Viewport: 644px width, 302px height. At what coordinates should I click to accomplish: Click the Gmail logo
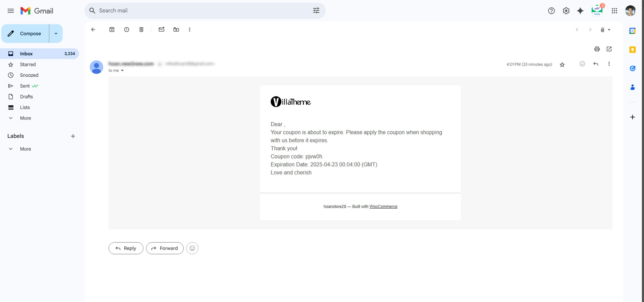[x=37, y=11]
